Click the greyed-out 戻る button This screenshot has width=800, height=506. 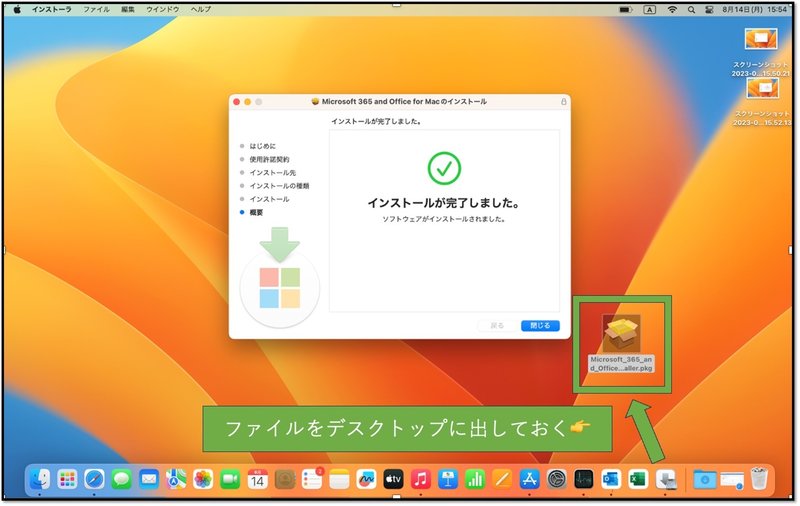point(497,325)
